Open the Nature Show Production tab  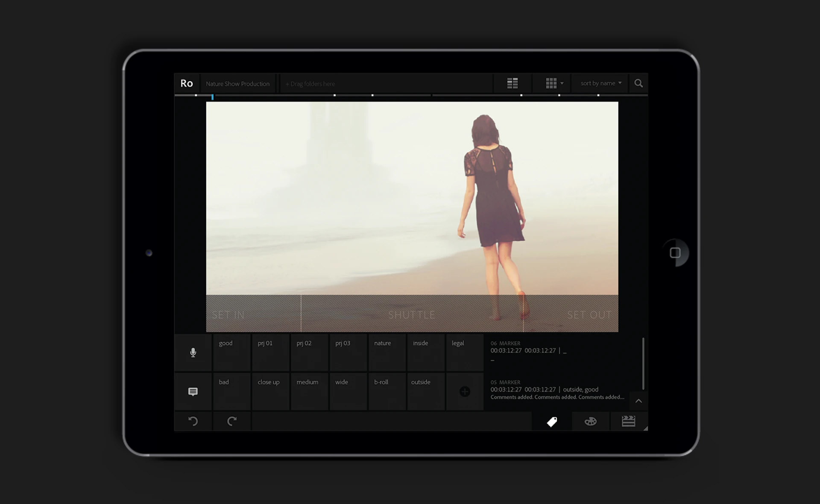pos(238,84)
